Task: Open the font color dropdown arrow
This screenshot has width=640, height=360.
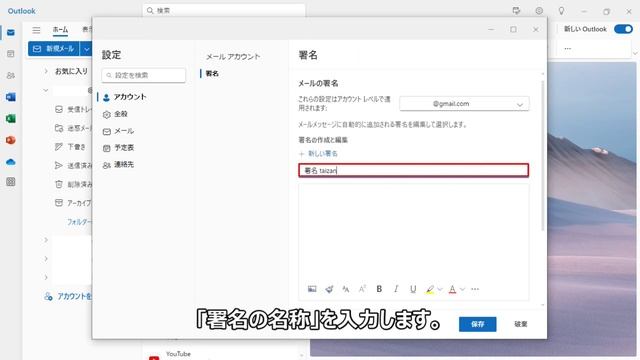Action: click(462, 289)
